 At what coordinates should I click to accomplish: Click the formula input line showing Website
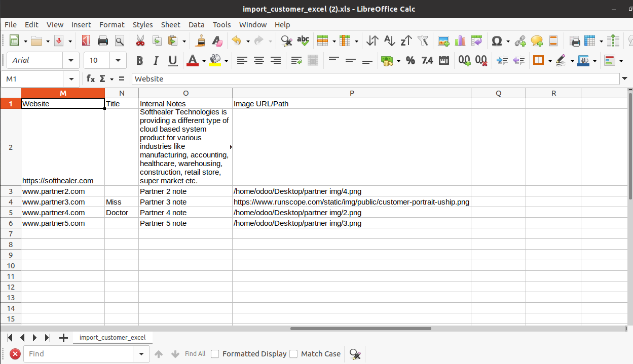point(376,78)
